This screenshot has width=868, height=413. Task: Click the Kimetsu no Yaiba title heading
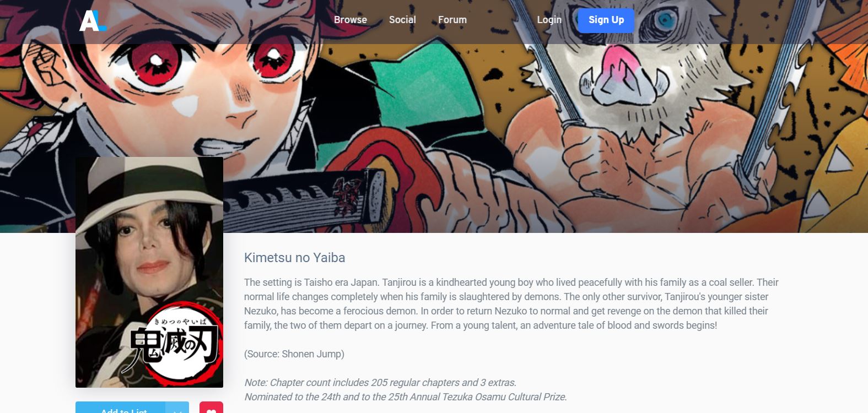tap(295, 258)
